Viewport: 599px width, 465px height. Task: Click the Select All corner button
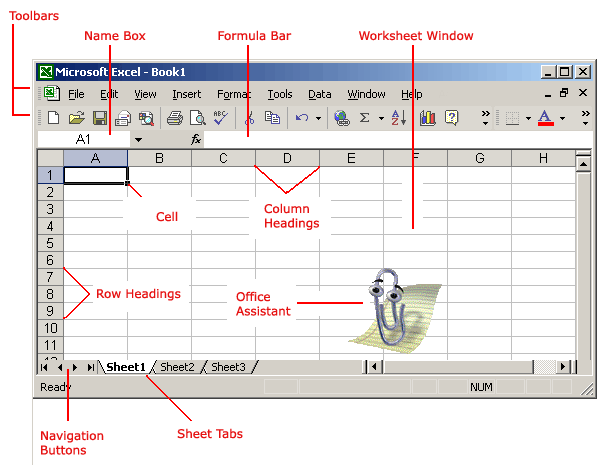pos(50,158)
